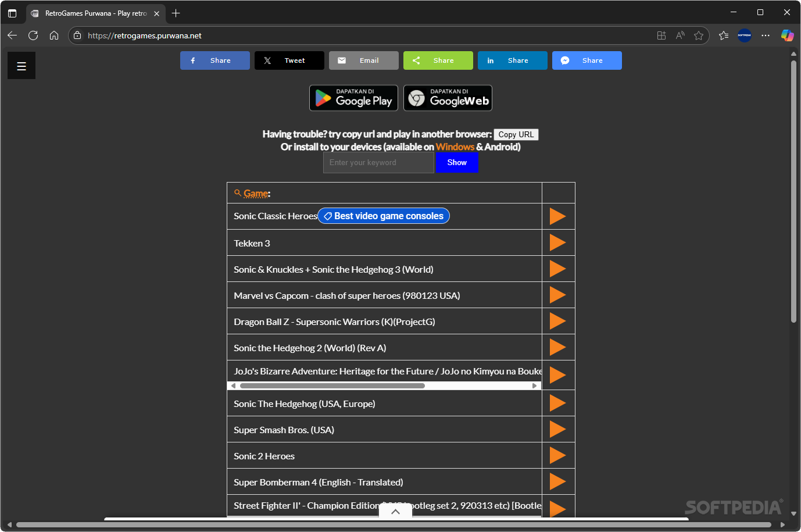The width and height of the screenshot is (801, 532).
Task: Share the page on LinkedIn
Action: pos(513,60)
